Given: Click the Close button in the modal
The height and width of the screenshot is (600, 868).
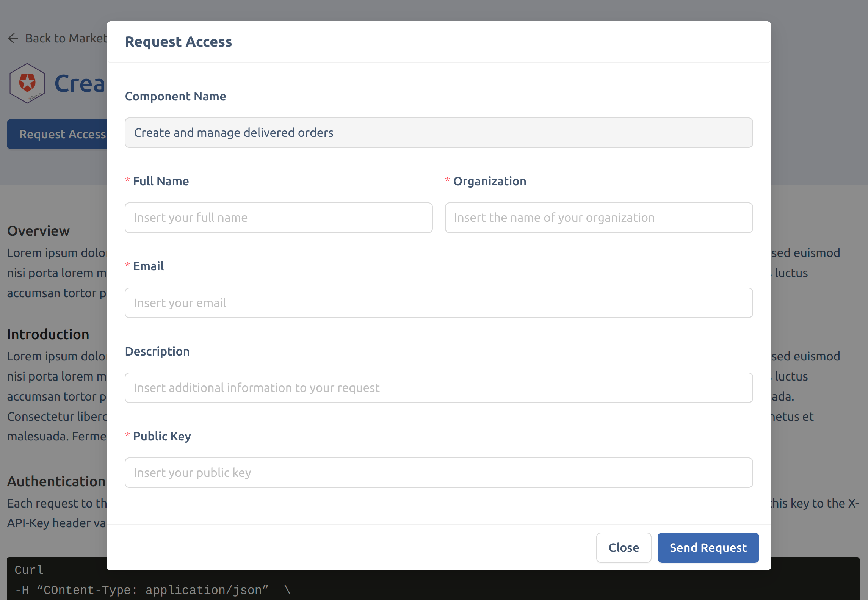Looking at the screenshot, I should [x=624, y=548].
